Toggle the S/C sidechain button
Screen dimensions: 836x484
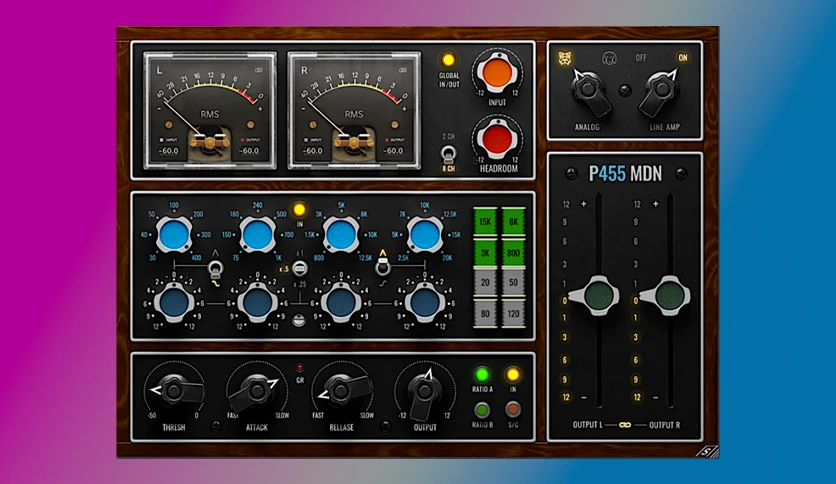tap(513, 409)
